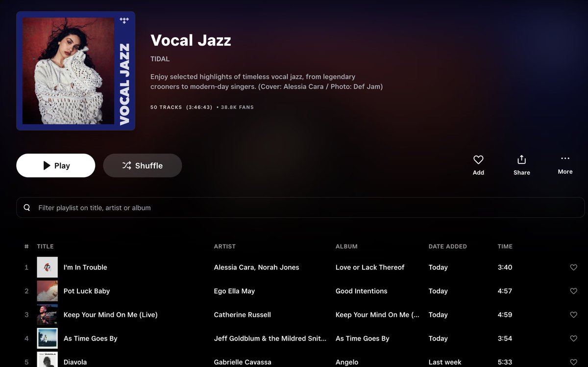Click the Play button
588x367 pixels.
pyautogui.click(x=55, y=165)
